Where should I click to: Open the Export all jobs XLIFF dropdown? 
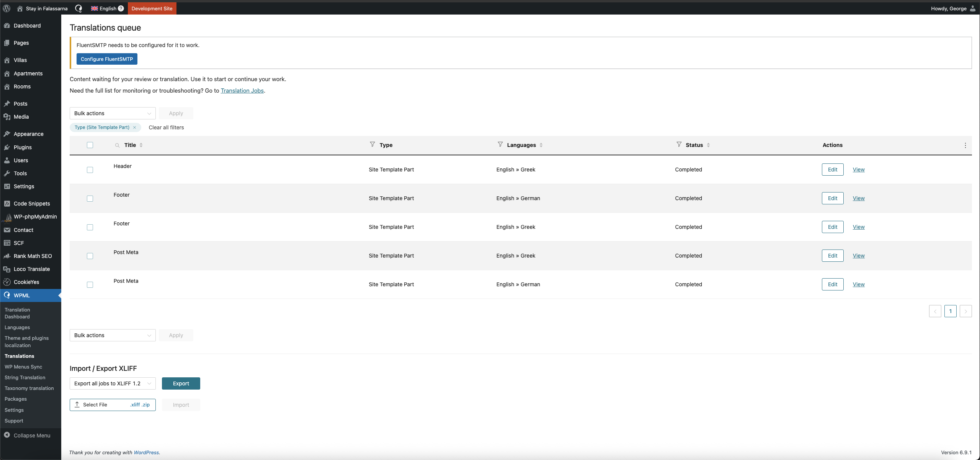pos(113,383)
